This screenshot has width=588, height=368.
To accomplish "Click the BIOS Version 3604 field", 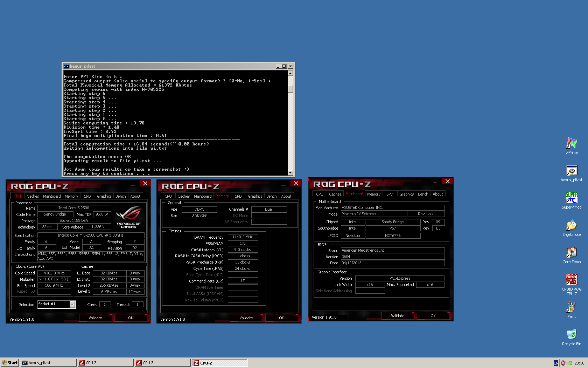I will coord(393,257).
